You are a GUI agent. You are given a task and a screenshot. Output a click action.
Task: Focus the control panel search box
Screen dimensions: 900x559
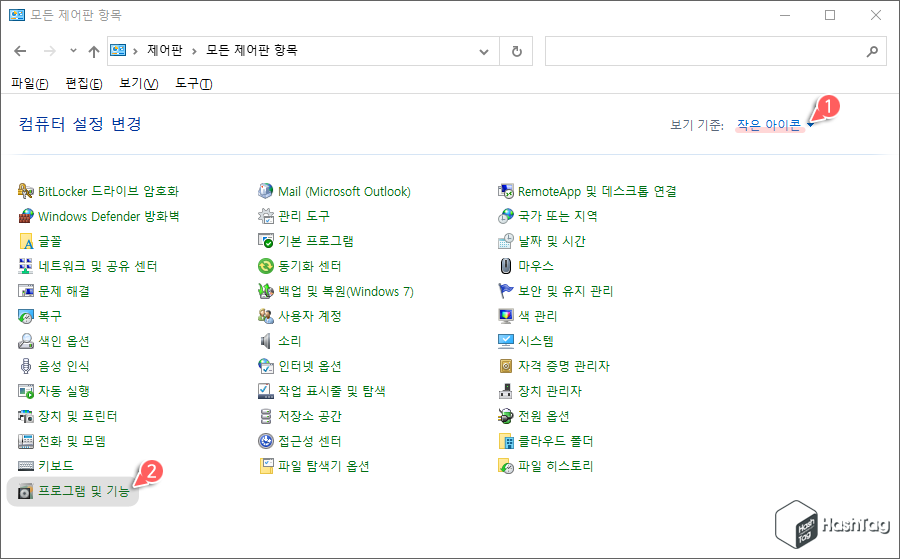point(715,51)
